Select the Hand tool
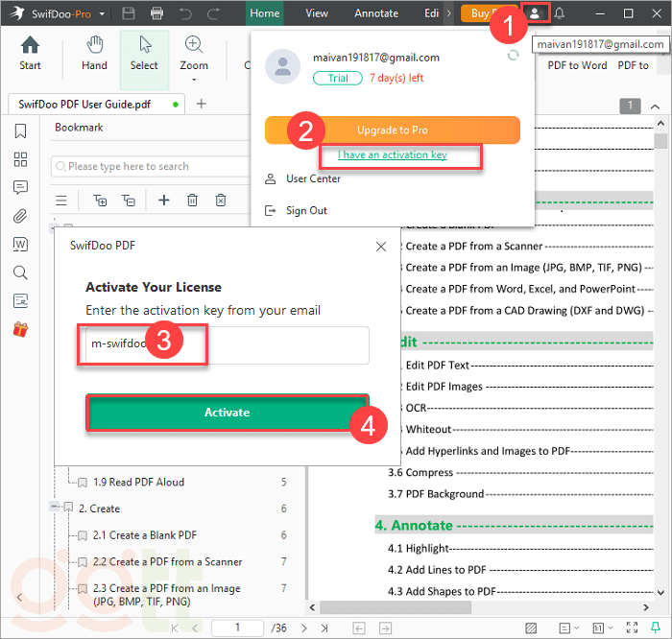672x639 pixels. click(94, 53)
